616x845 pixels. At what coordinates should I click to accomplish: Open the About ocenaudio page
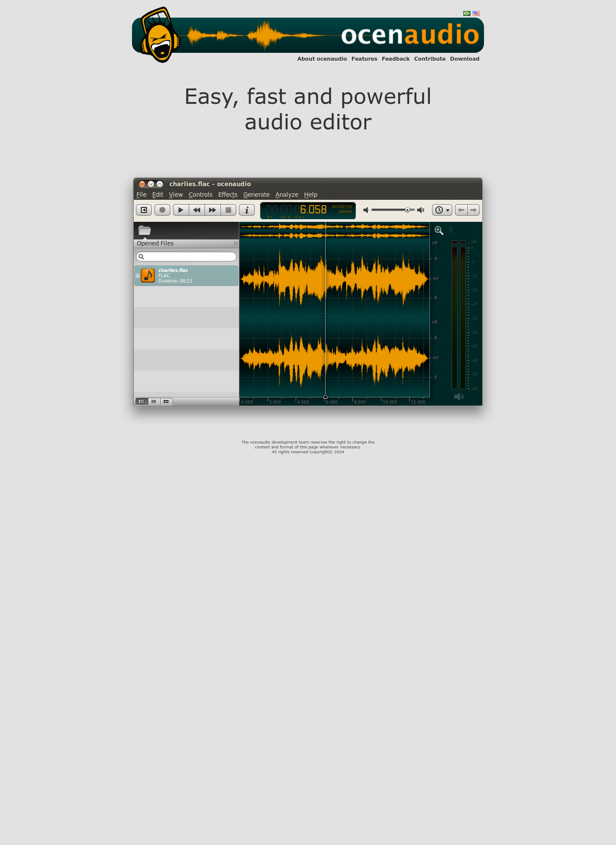(x=322, y=59)
